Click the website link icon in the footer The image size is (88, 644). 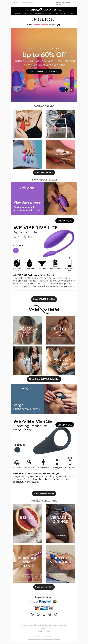click(56, 614)
